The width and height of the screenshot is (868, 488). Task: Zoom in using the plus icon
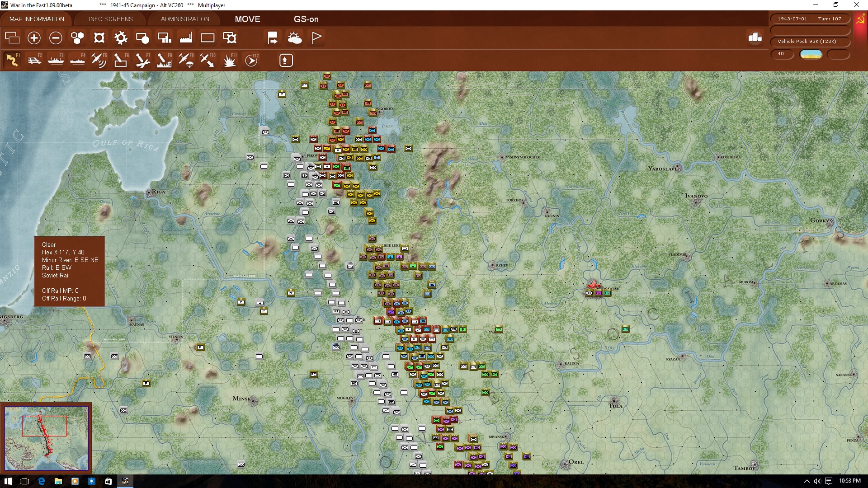(34, 38)
